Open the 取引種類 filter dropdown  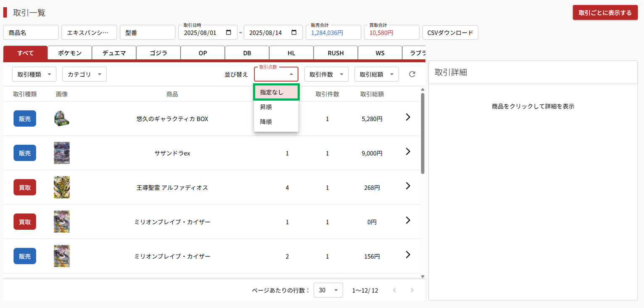coord(34,74)
